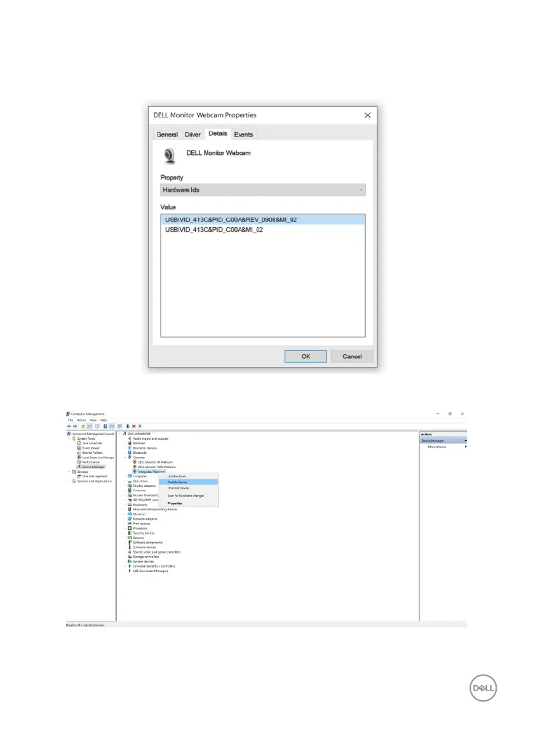This screenshot has height=756, width=533.
Task: Click the red X uninstall toolbar icon
Action: 134,426
